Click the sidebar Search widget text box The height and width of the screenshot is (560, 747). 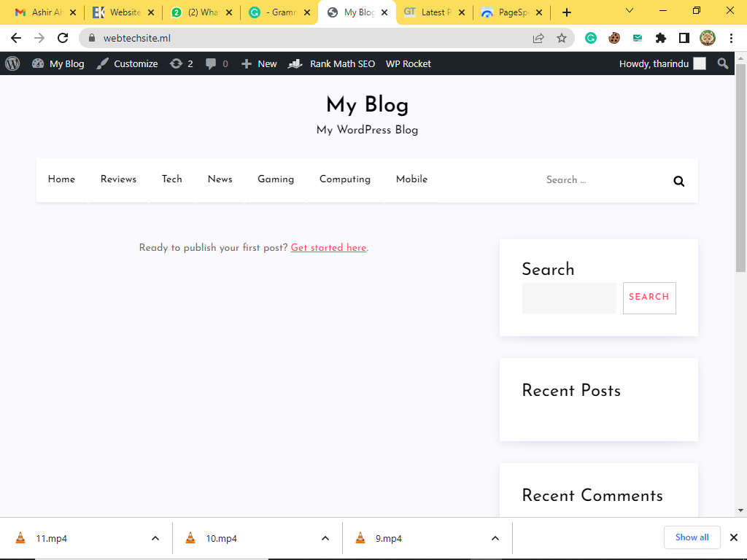coord(569,298)
